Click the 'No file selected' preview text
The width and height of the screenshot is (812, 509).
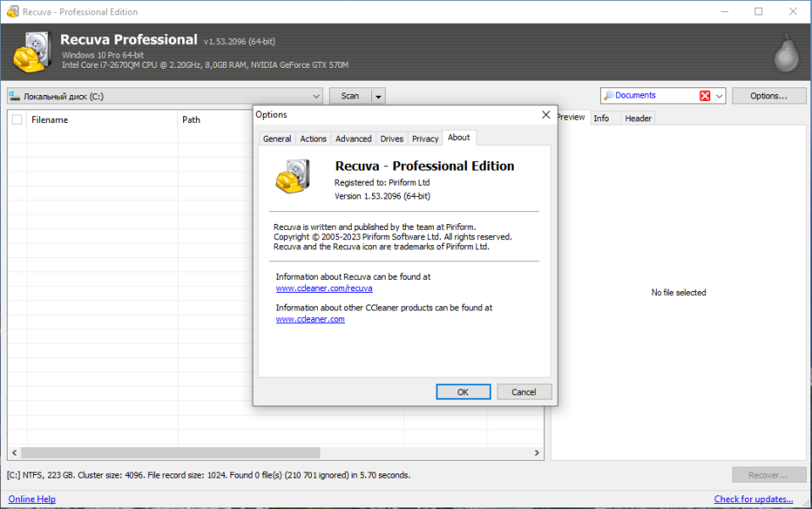678,293
